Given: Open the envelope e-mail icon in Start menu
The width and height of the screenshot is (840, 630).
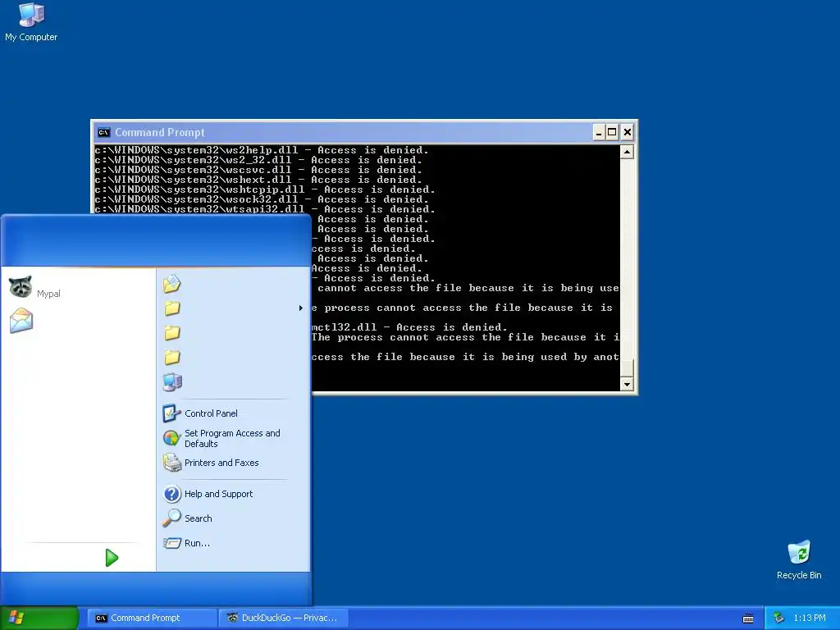Looking at the screenshot, I should [x=21, y=321].
